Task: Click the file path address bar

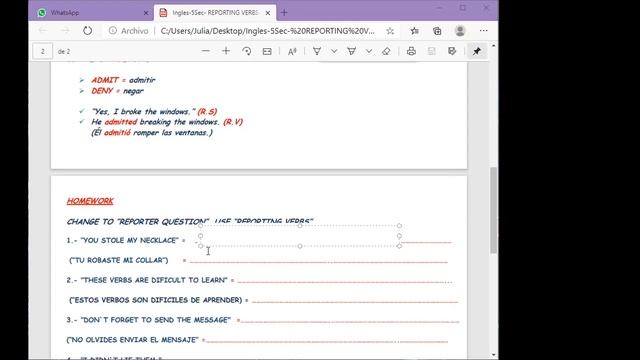Action: click(267, 31)
